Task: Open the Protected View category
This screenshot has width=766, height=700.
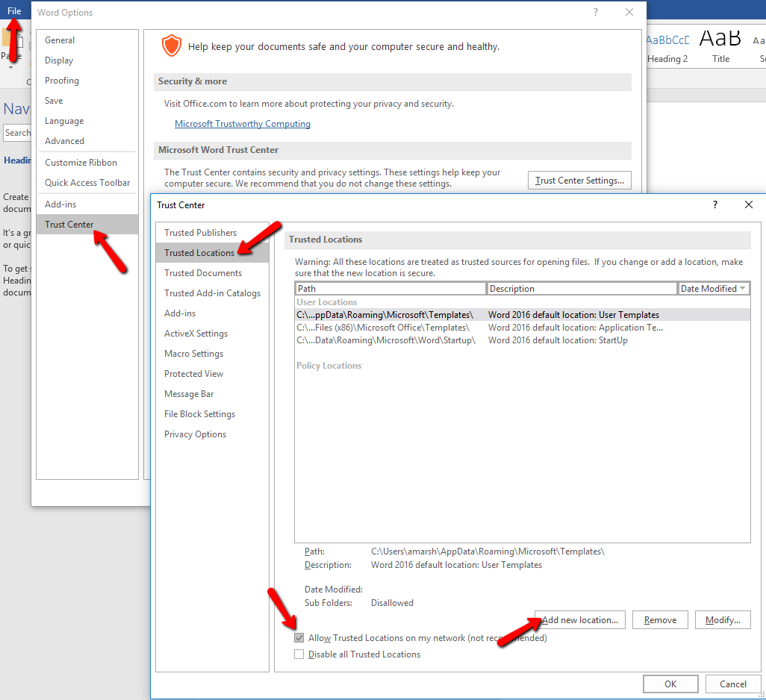Action: pos(193,373)
